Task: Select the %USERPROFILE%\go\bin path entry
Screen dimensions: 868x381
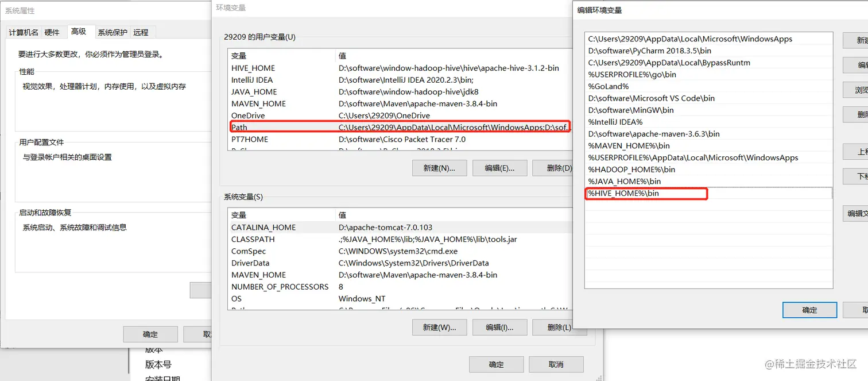Action: [709, 74]
